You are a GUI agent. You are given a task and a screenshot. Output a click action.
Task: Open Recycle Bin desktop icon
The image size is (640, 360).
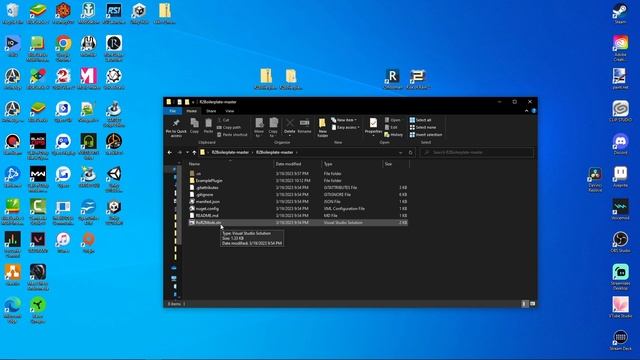click(13, 13)
